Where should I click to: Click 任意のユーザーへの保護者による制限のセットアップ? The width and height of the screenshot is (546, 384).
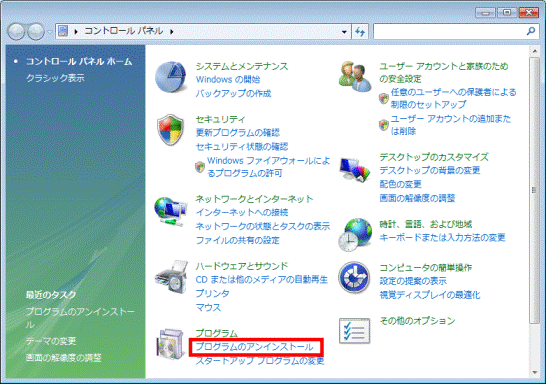coord(453,98)
